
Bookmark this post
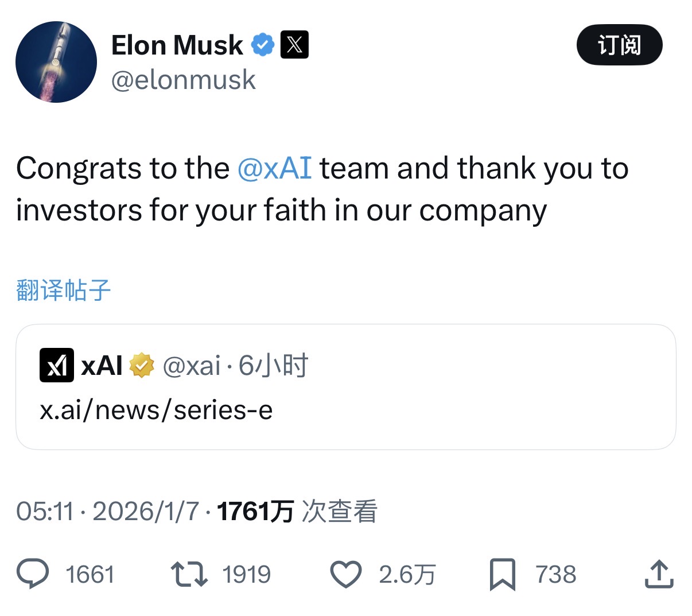click(504, 574)
